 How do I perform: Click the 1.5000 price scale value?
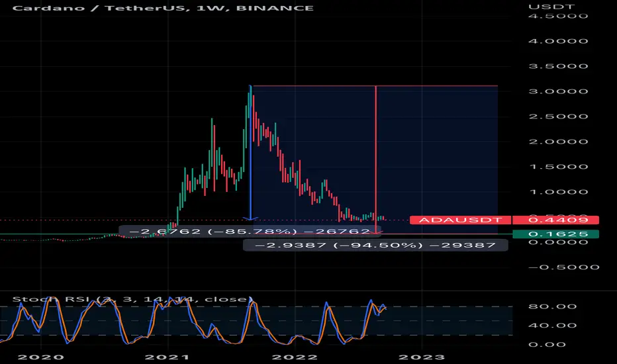[x=558, y=167]
